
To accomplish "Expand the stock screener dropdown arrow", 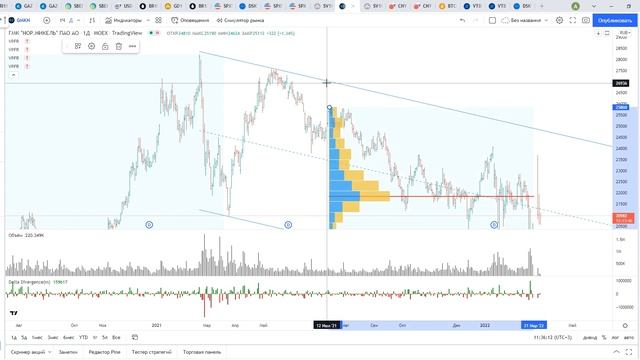I will tap(50, 352).
